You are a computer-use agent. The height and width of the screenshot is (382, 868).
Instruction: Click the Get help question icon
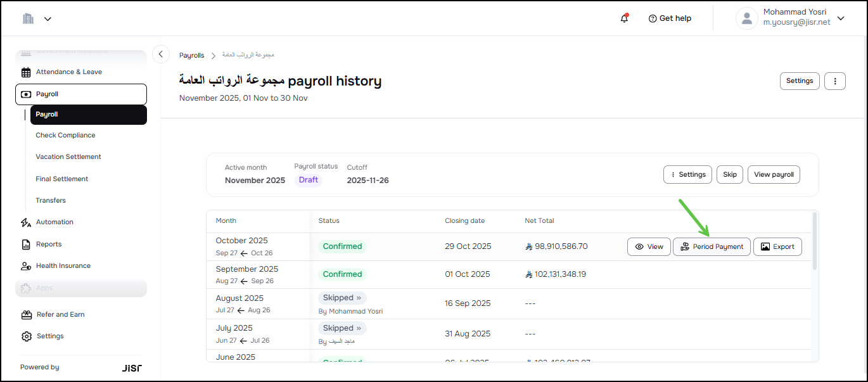point(653,18)
